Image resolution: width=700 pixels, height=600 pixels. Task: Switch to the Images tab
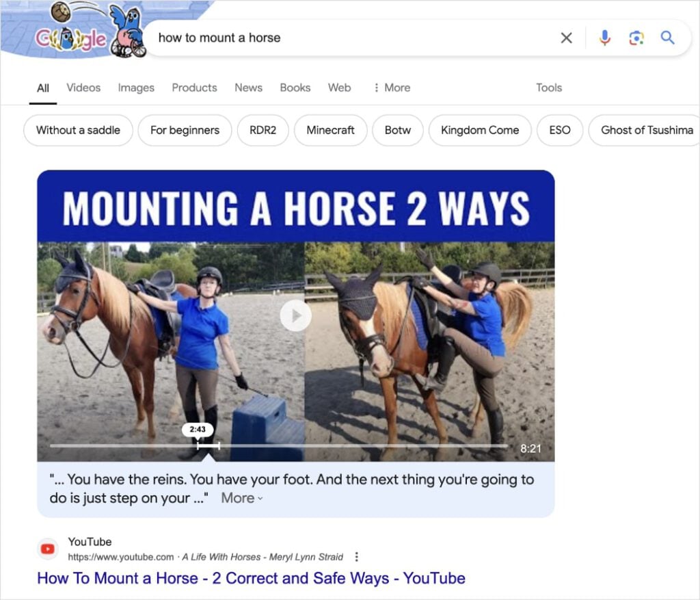tap(135, 88)
